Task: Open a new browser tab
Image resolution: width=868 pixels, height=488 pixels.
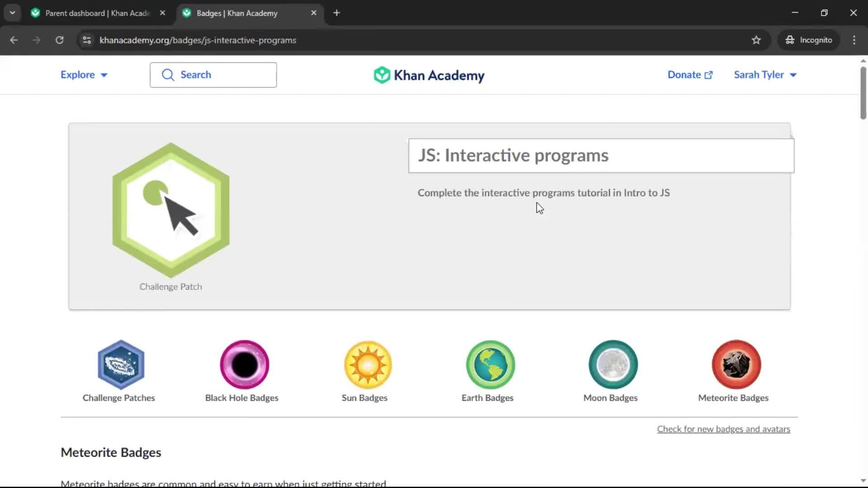Action: point(336,13)
